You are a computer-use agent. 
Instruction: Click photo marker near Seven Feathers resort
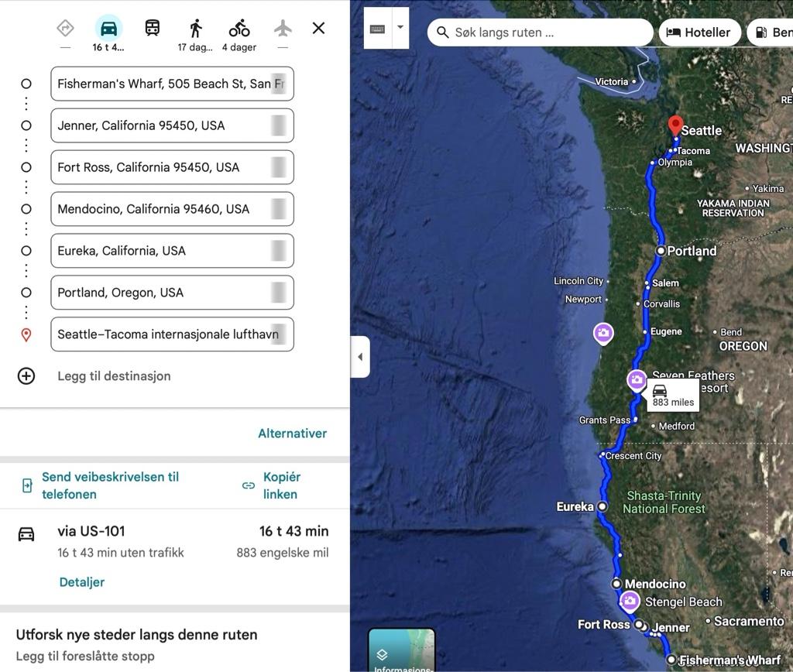[637, 379]
